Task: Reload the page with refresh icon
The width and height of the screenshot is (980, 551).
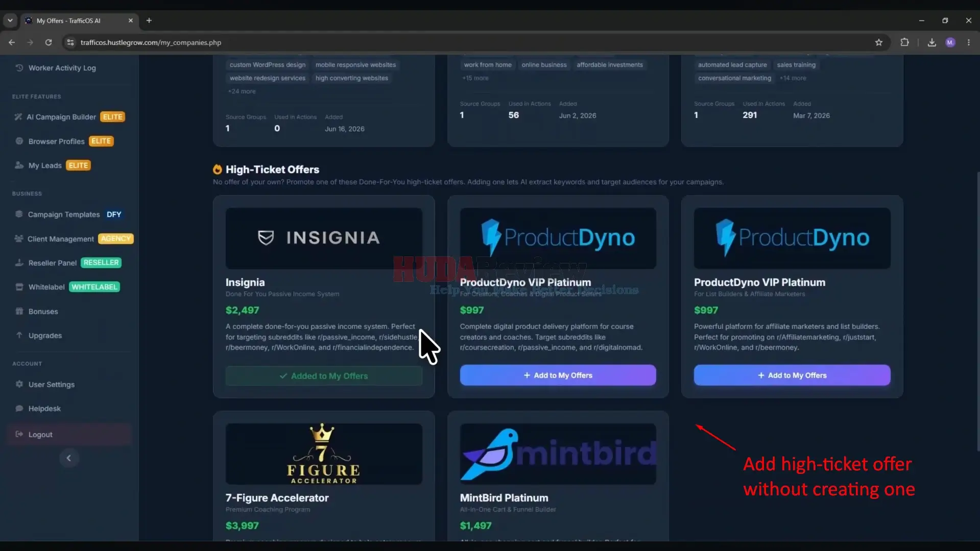Action: (x=49, y=42)
